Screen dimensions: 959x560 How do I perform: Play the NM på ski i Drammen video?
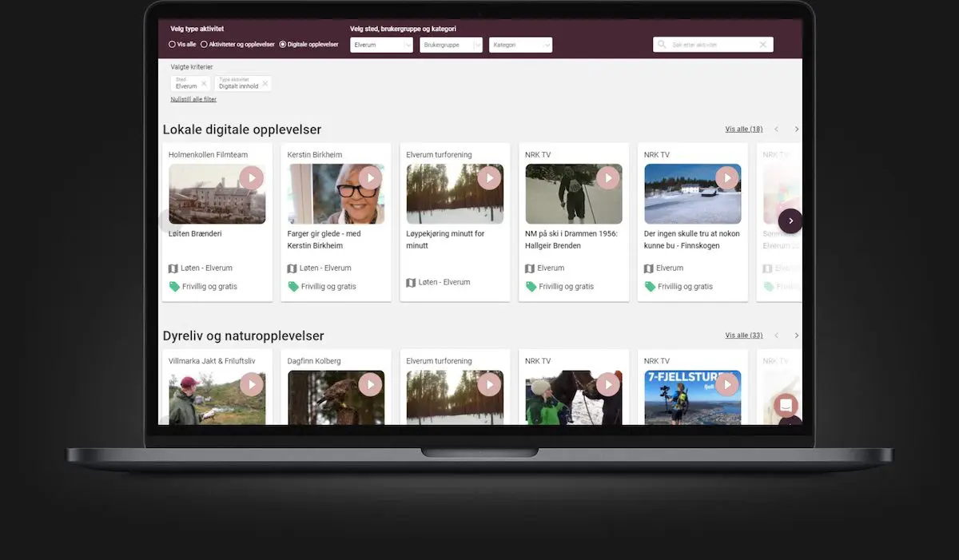608,177
